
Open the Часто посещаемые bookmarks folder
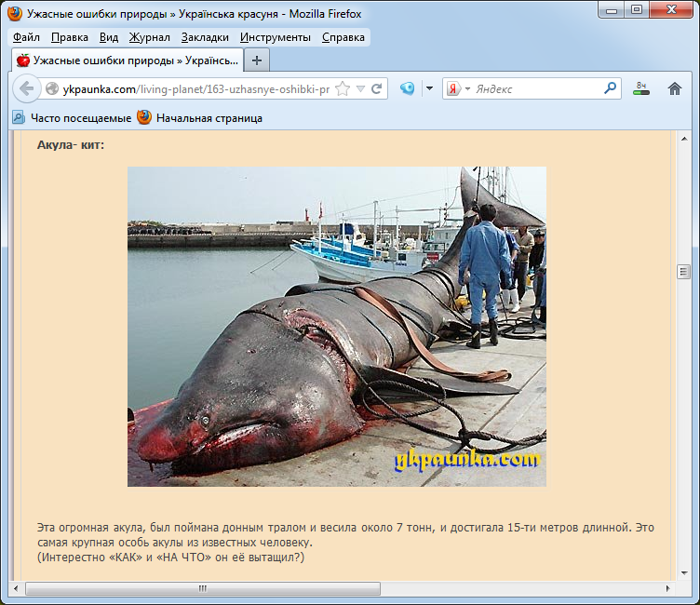pos(71,118)
